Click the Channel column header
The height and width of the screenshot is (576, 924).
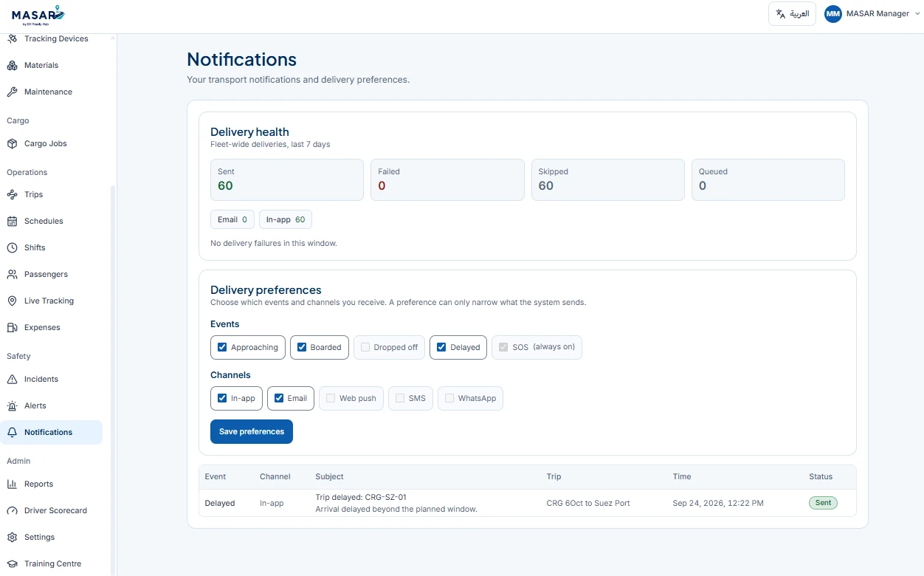click(275, 476)
